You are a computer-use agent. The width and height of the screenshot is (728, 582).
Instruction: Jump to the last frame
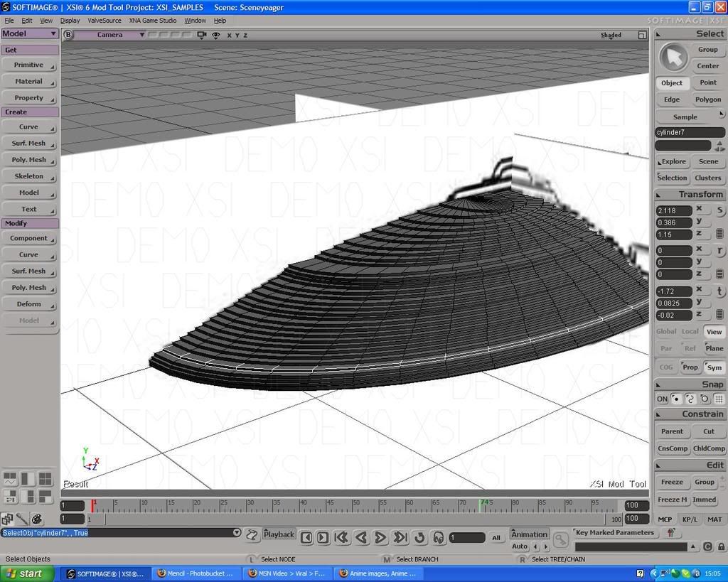point(400,537)
